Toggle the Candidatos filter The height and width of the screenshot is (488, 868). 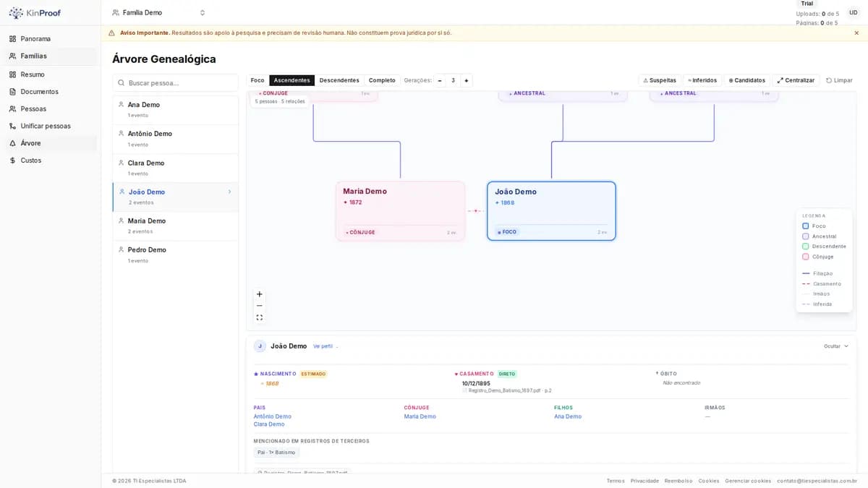pos(747,80)
